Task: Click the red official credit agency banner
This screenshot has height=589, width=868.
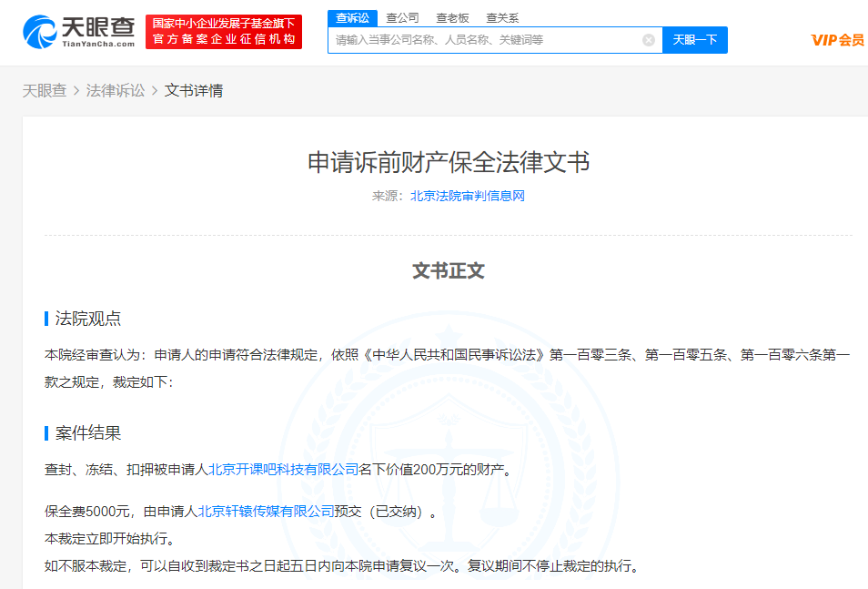Action: [x=224, y=32]
